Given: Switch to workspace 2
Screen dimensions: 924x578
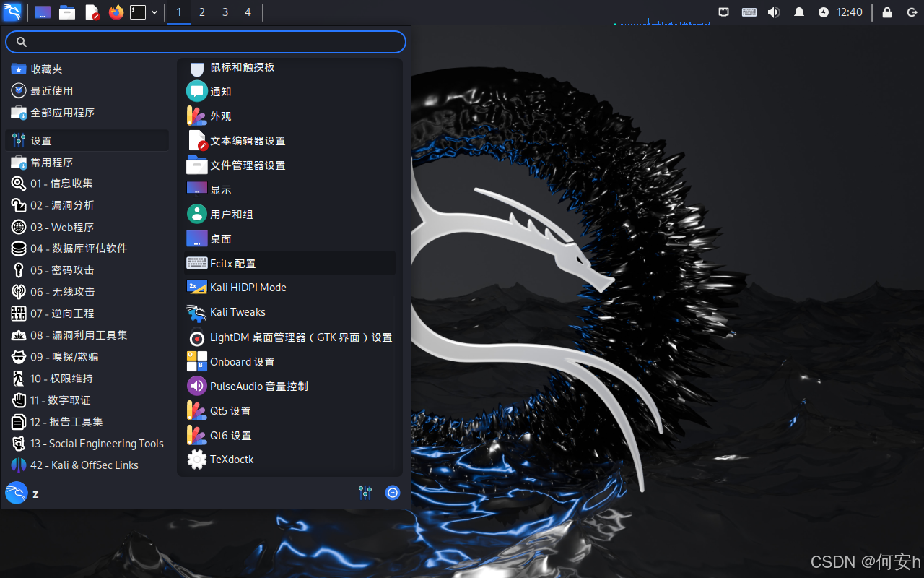Looking at the screenshot, I should (x=201, y=12).
